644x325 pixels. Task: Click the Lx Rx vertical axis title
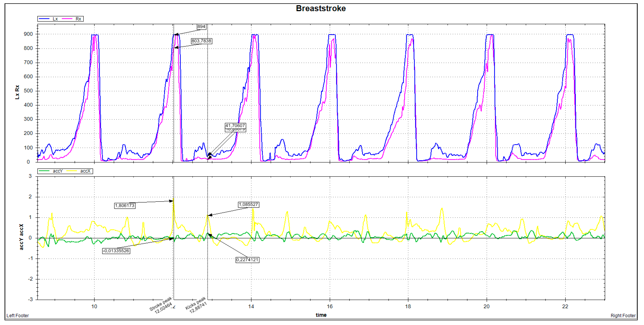click(x=17, y=92)
